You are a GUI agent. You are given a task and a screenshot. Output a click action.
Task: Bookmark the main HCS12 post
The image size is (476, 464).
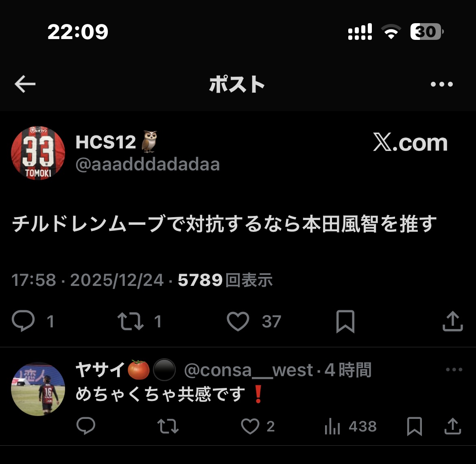[x=345, y=321]
